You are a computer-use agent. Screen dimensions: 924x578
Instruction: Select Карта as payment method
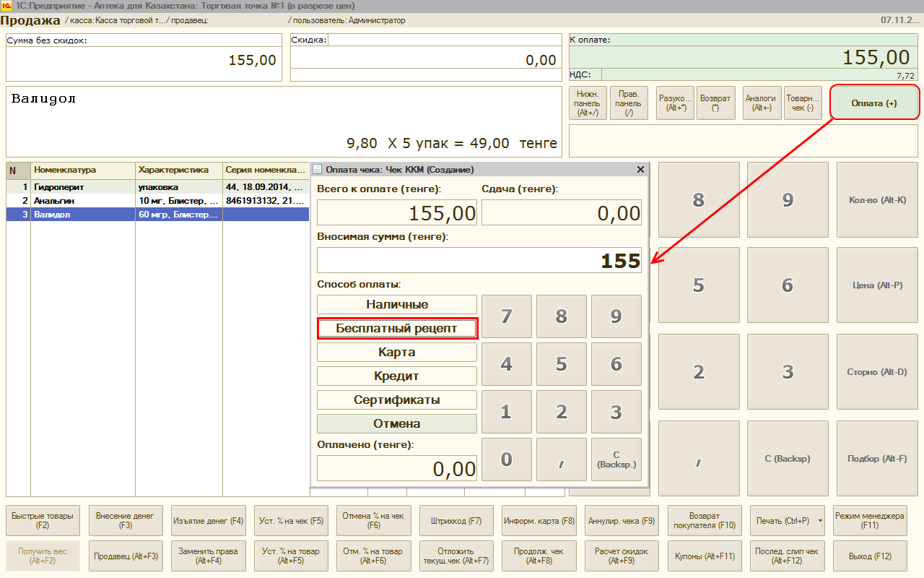pyautogui.click(x=397, y=353)
